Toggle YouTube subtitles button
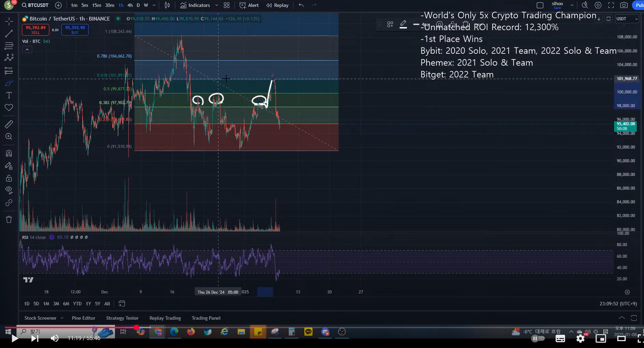The width and height of the screenshot is (644, 348). [560, 339]
